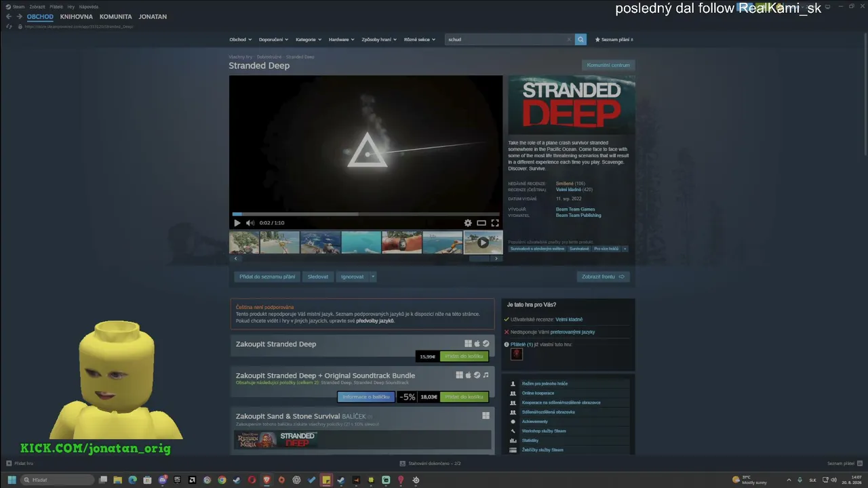868x488 pixels.
Task: Click the Windows taskbar search box
Action: pos(59,480)
